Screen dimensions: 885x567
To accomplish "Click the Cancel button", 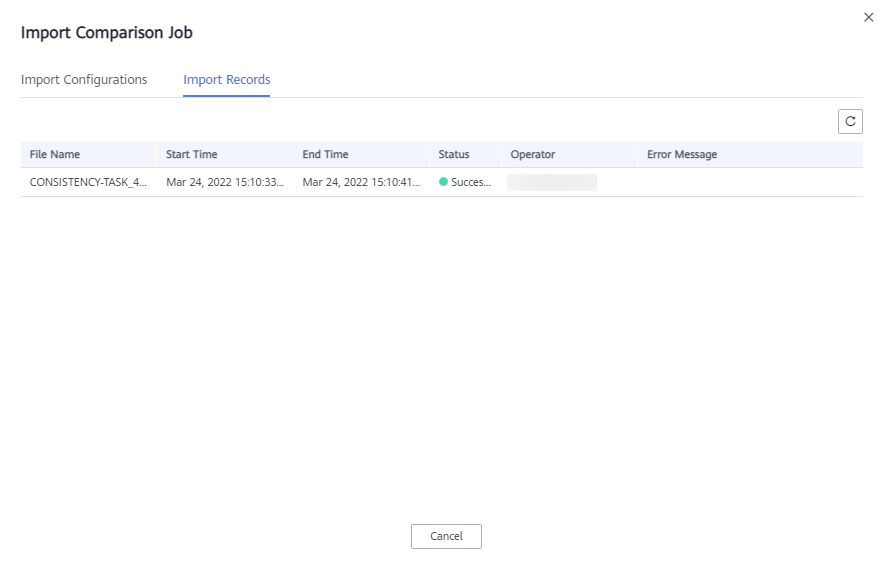I will pos(446,536).
